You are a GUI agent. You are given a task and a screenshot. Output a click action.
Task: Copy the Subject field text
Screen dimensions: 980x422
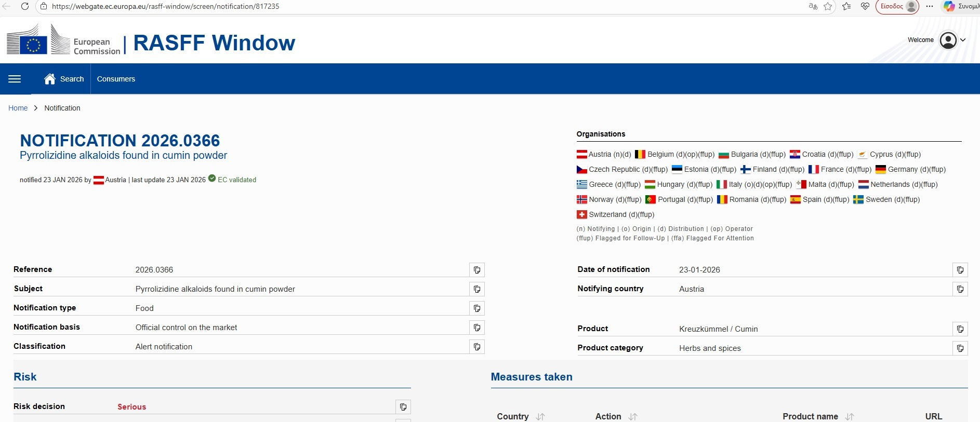[x=476, y=289]
